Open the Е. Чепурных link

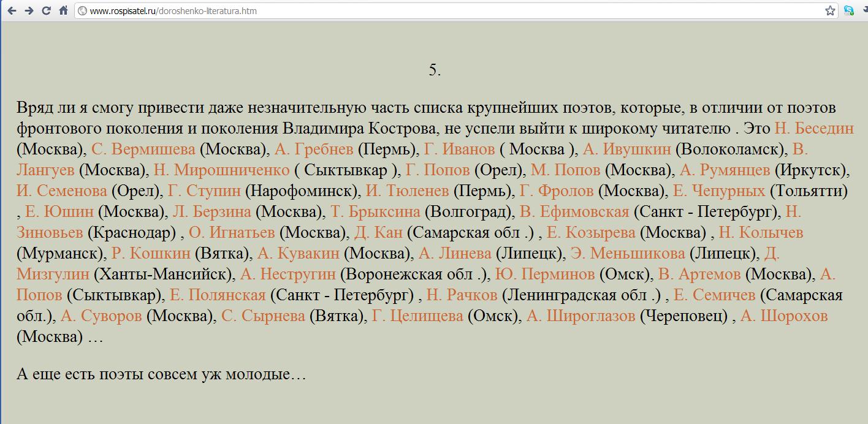[718, 191]
